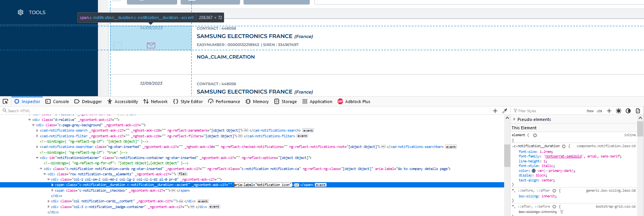The image size is (644, 216).
Task: Toggle the .cls classes panel
Action: (599, 111)
